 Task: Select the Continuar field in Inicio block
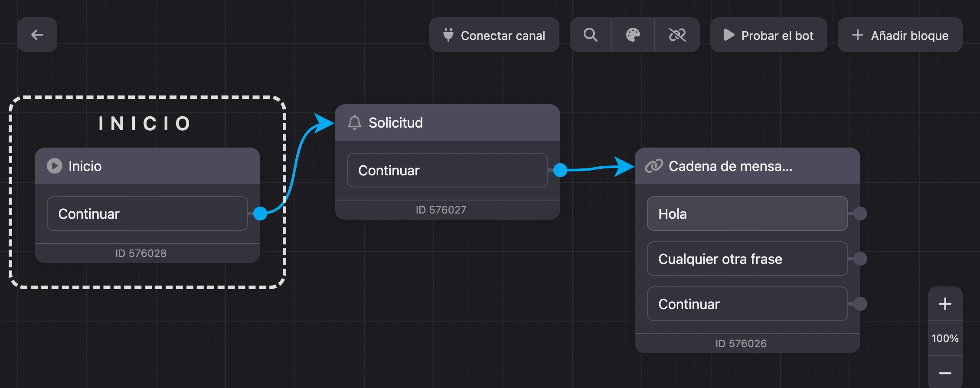147,214
